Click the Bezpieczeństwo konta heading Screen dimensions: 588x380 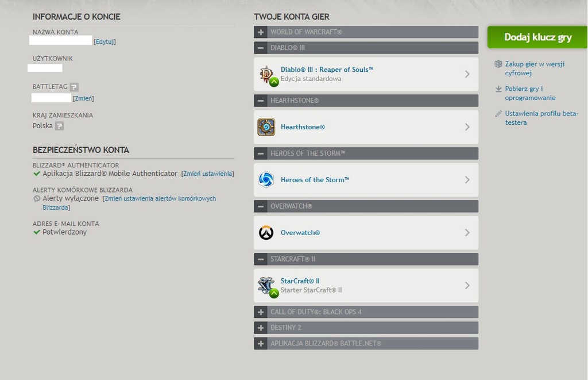pos(80,150)
